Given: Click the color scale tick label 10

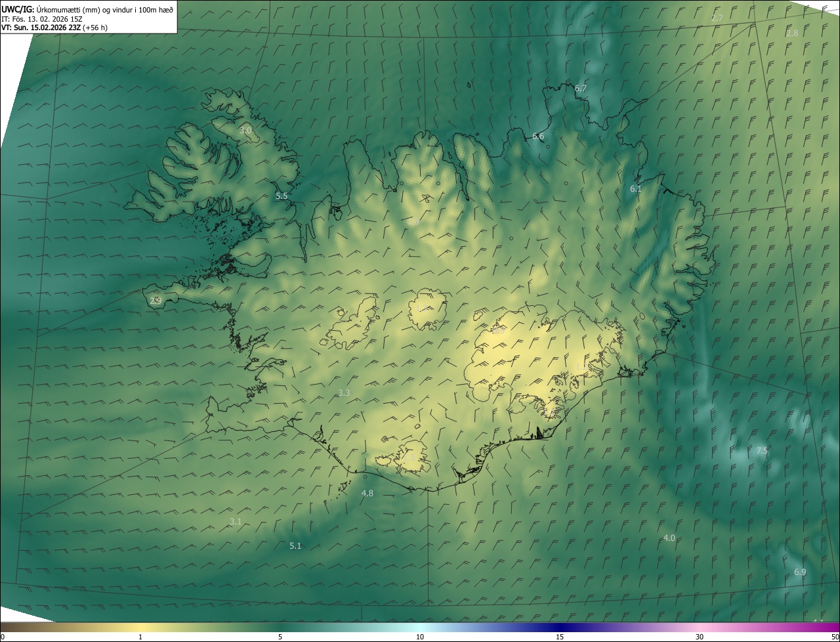Looking at the screenshot, I should pyautogui.click(x=420, y=637).
